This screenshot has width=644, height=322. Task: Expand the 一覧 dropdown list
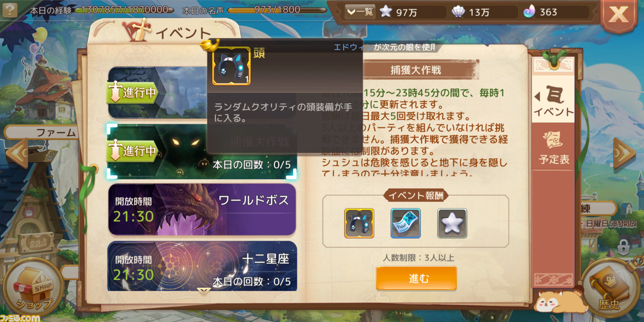click(360, 12)
